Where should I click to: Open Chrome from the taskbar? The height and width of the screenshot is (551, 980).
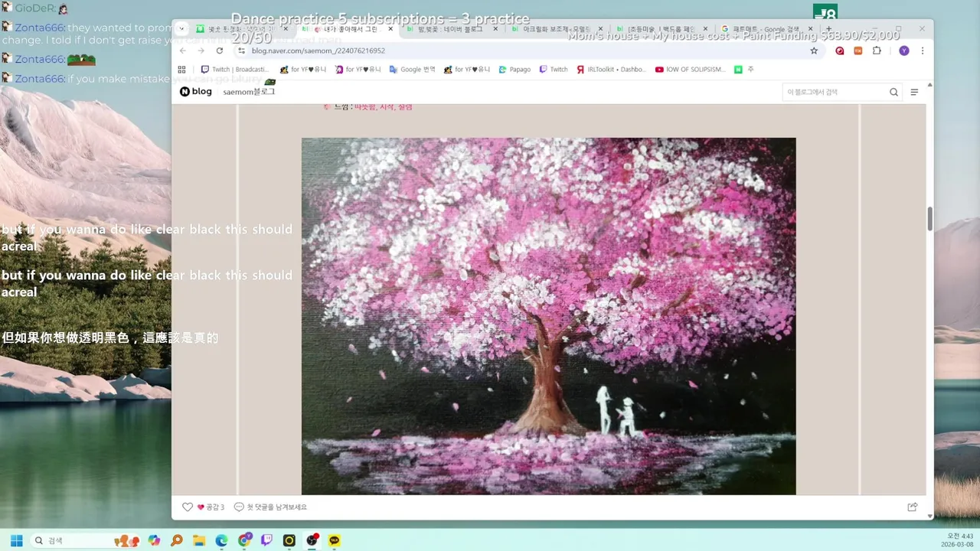point(244,540)
